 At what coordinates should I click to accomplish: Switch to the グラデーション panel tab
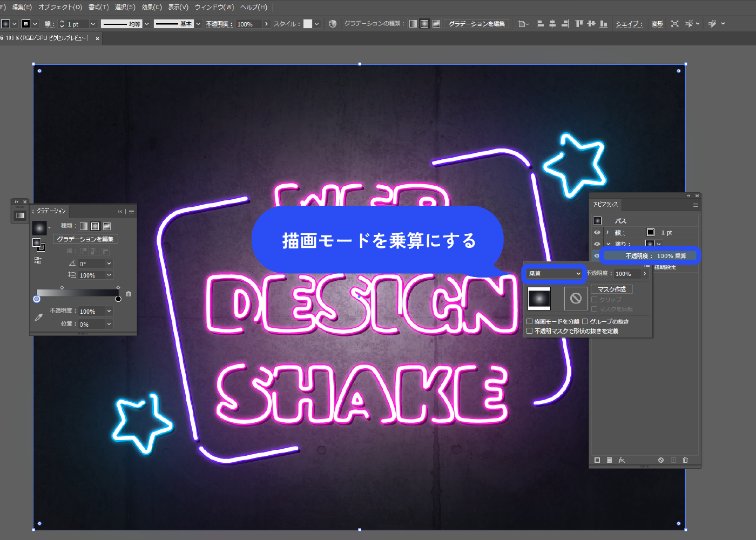point(51,211)
